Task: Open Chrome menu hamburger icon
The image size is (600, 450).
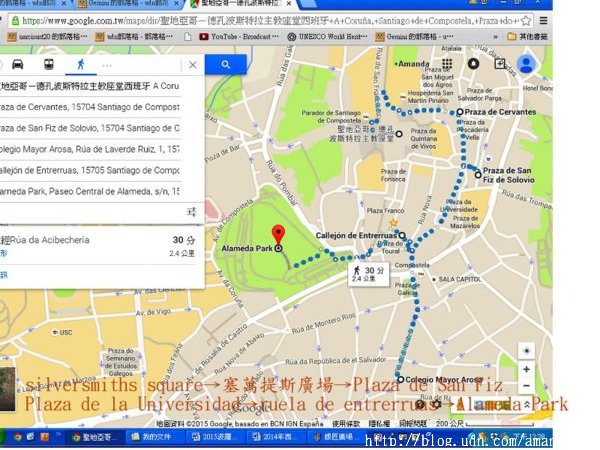Action: click(543, 21)
